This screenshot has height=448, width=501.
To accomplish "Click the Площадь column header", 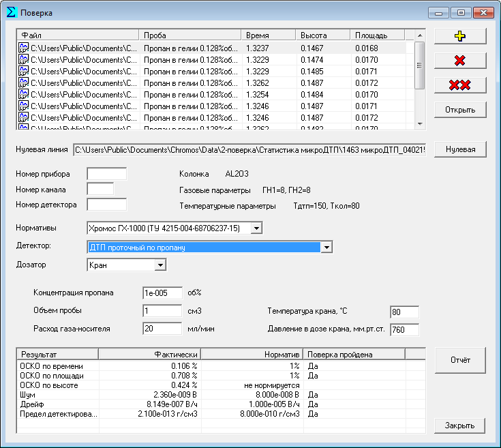I will (376, 35).
